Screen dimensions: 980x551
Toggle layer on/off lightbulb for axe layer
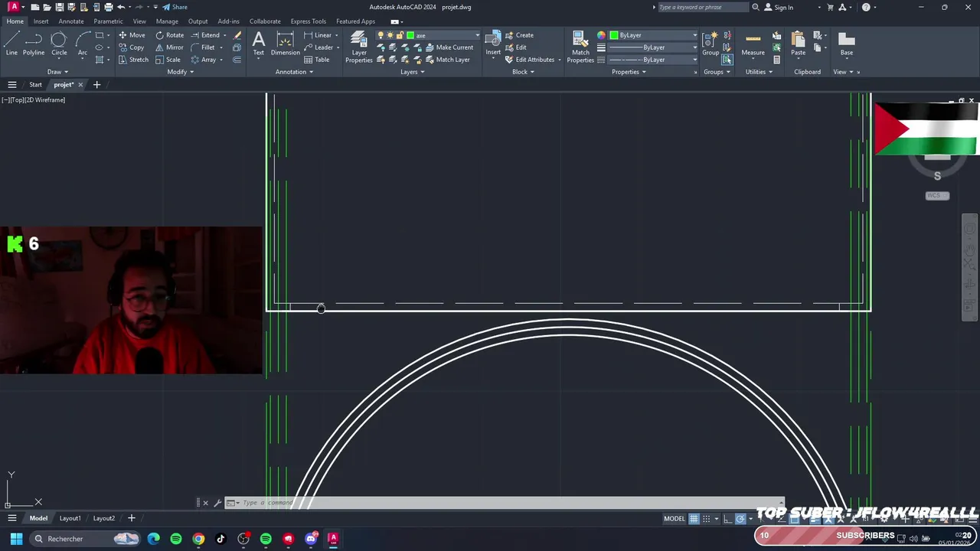(x=381, y=35)
